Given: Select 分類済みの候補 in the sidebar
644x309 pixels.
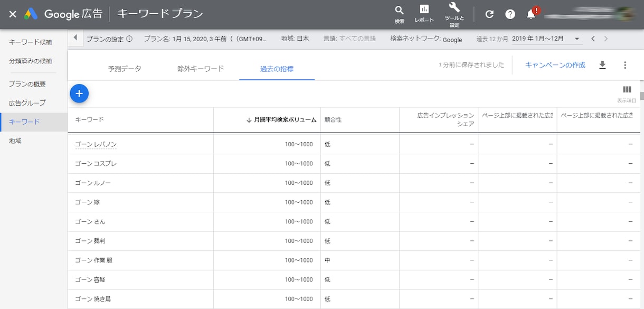Looking at the screenshot, I should (31, 61).
